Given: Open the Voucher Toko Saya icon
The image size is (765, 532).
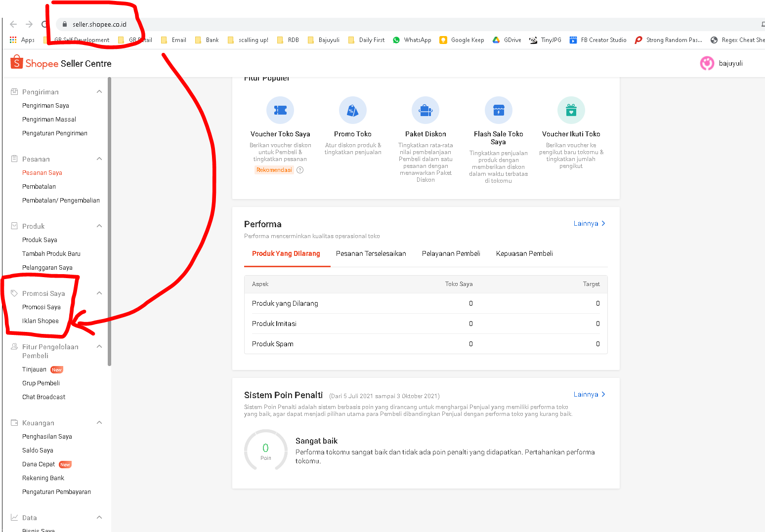Looking at the screenshot, I should pos(280,110).
